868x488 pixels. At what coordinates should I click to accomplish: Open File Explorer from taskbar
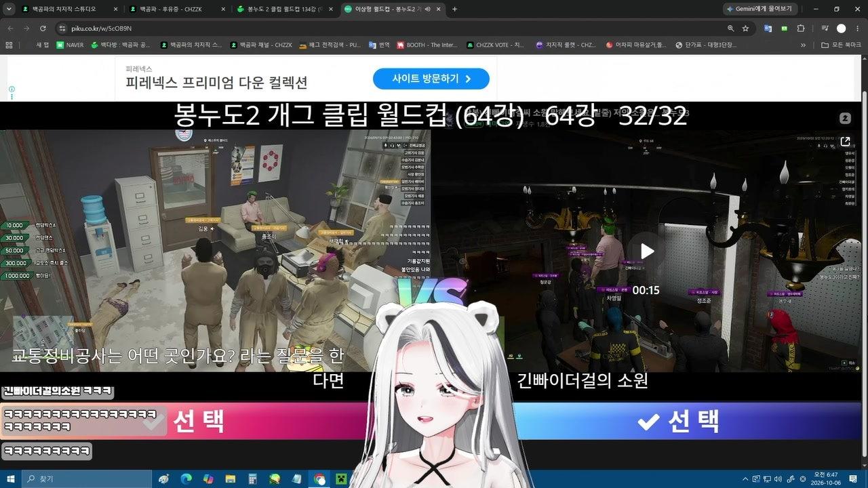231,479
